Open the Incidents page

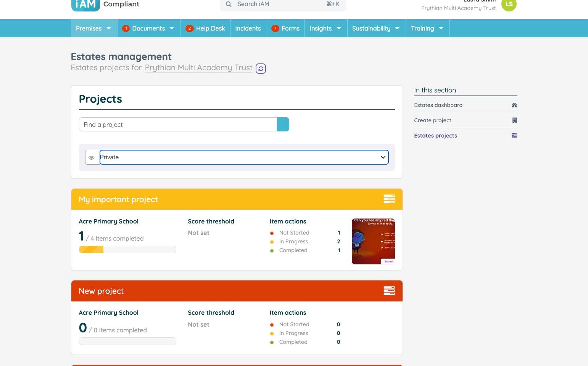[x=248, y=28]
